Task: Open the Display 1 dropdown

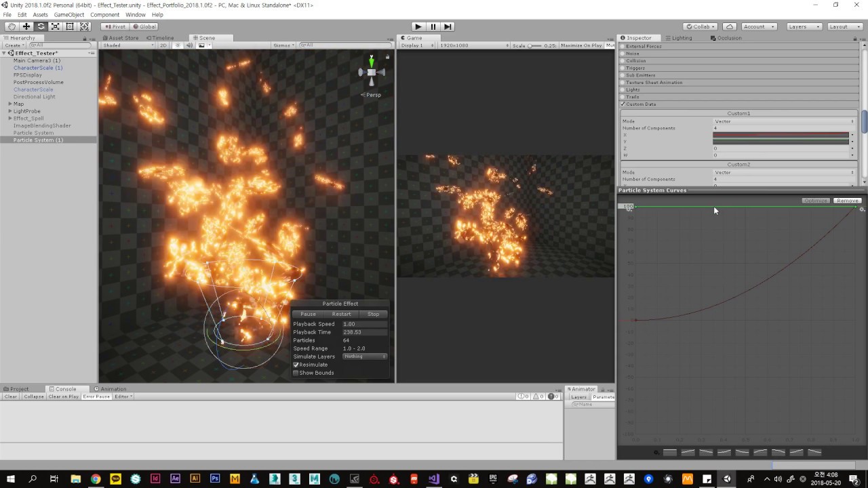Action: 416,45
